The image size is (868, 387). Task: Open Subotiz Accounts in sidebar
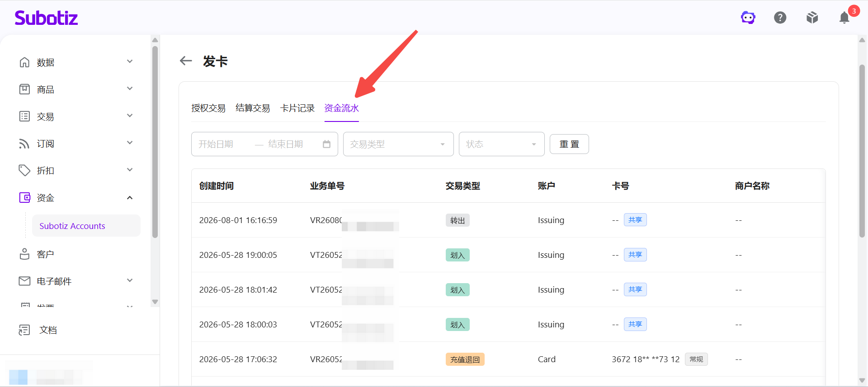(86, 226)
